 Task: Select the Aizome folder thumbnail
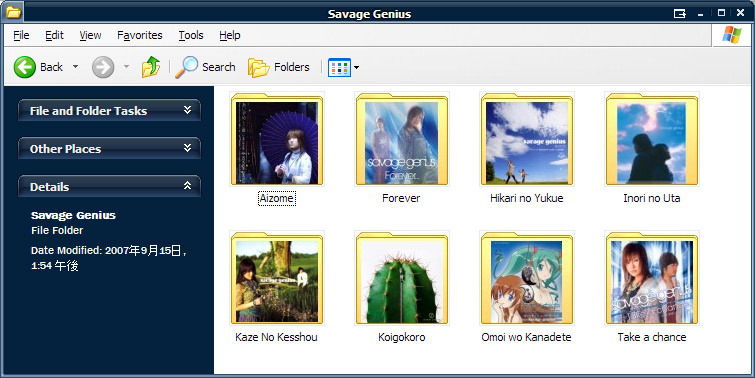[277, 139]
